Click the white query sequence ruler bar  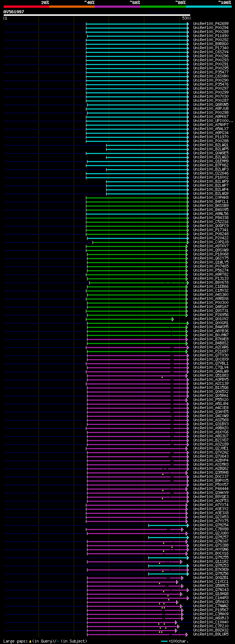97,15
